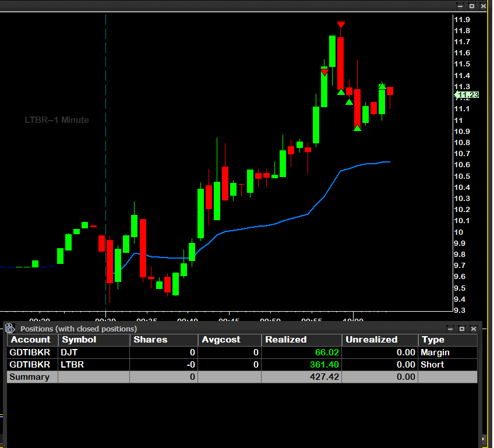Viewport: 494px width, 448px height.
Task: Click the 361.40 realized value
Action: click(x=324, y=365)
